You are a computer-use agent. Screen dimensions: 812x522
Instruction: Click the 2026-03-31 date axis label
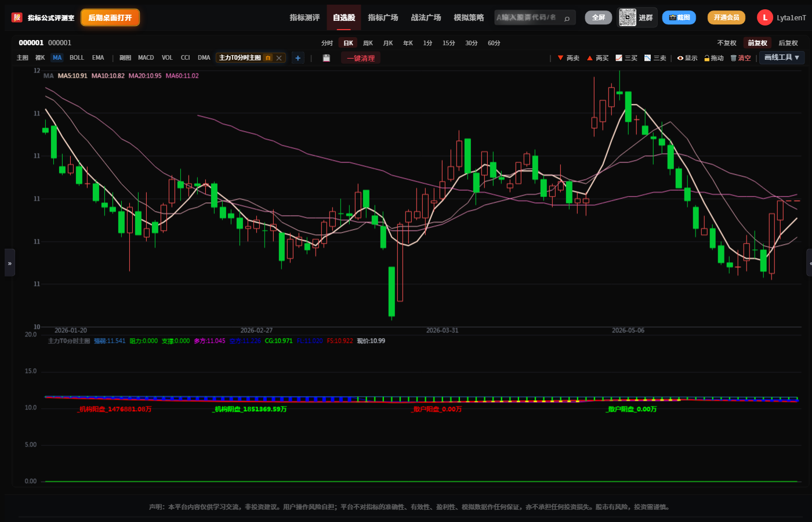click(x=442, y=331)
